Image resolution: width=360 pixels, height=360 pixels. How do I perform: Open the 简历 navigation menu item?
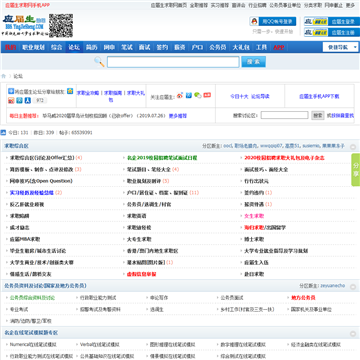91,47
